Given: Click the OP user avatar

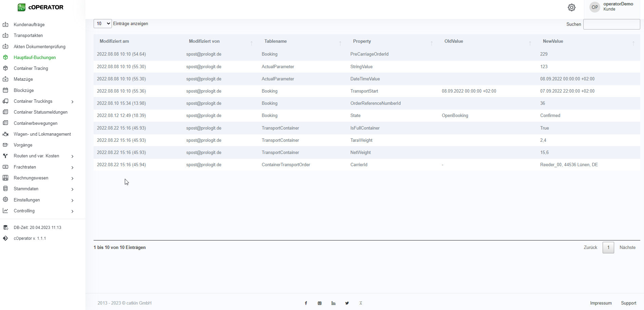Looking at the screenshot, I should tap(594, 7).
